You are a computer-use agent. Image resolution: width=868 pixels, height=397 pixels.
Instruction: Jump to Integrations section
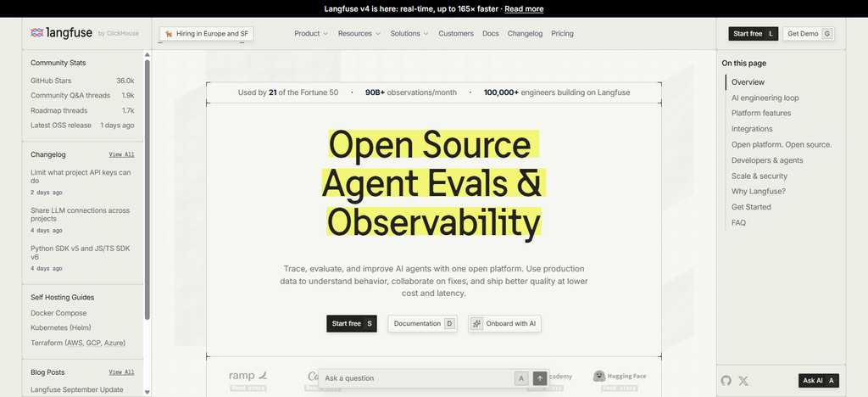coord(752,129)
